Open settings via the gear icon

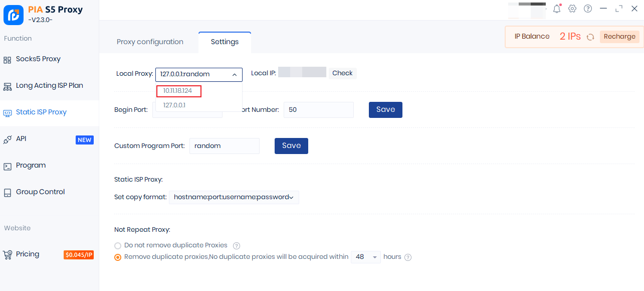coord(572,9)
